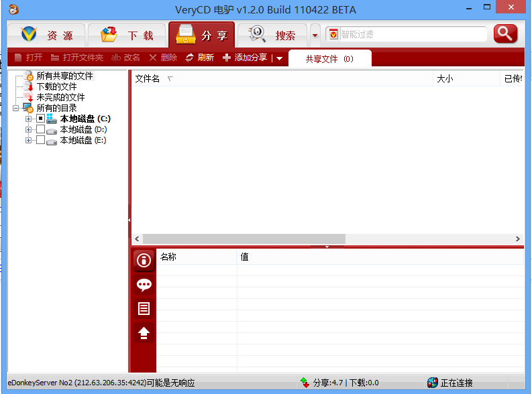Open the comments speech bubble icon

(x=144, y=285)
